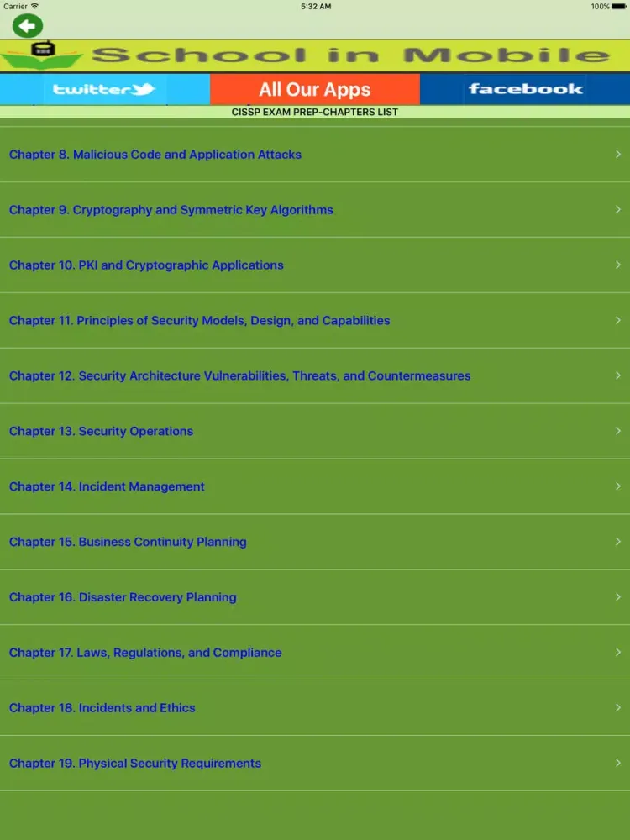Open the Facebook banner button

point(525,89)
